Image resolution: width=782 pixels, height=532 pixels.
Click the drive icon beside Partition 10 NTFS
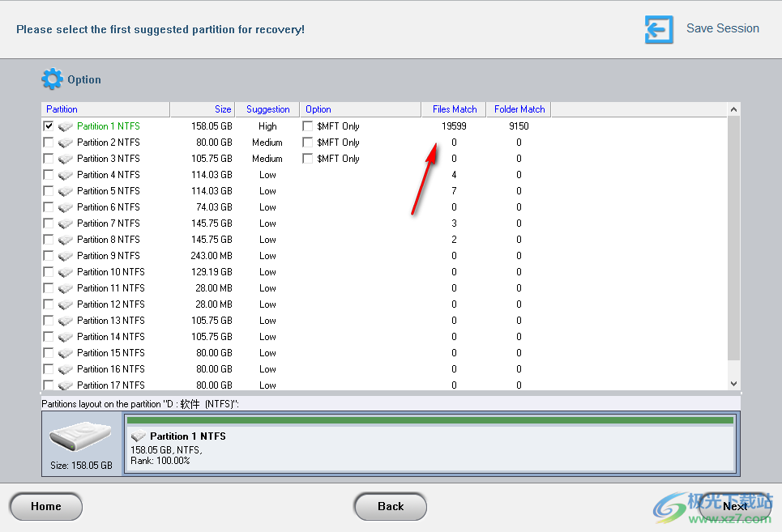click(x=66, y=272)
